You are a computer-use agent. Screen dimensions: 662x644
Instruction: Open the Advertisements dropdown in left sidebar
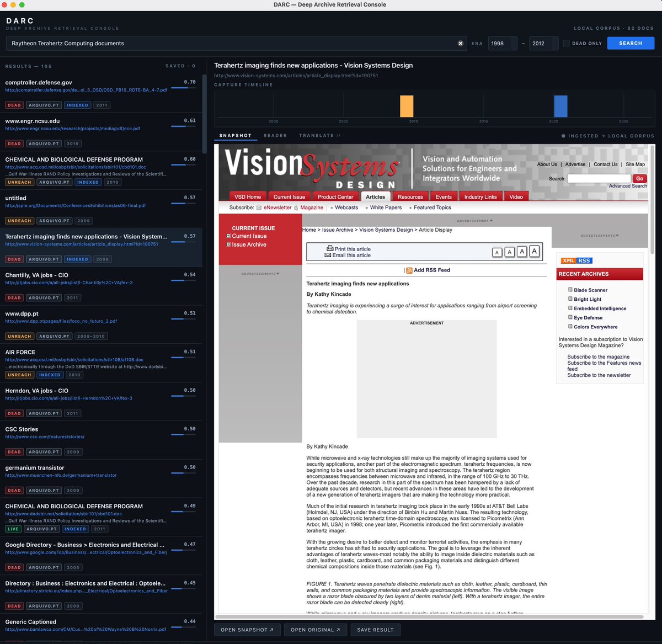260,274
